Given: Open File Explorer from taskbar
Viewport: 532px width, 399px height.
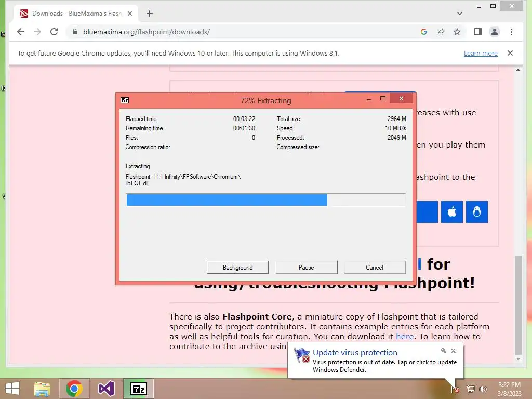Looking at the screenshot, I should (42, 389).
